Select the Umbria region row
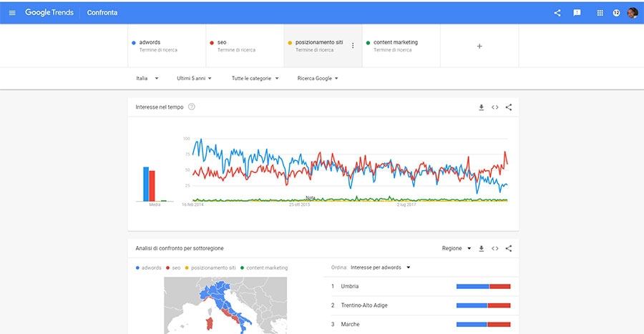644x334 pixels. click(x=421, y=286)
